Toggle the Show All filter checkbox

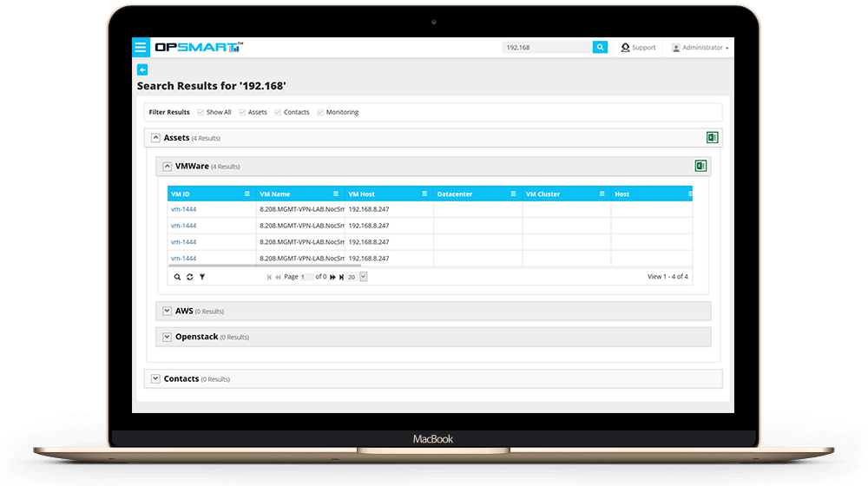click(x=201, y=112)
